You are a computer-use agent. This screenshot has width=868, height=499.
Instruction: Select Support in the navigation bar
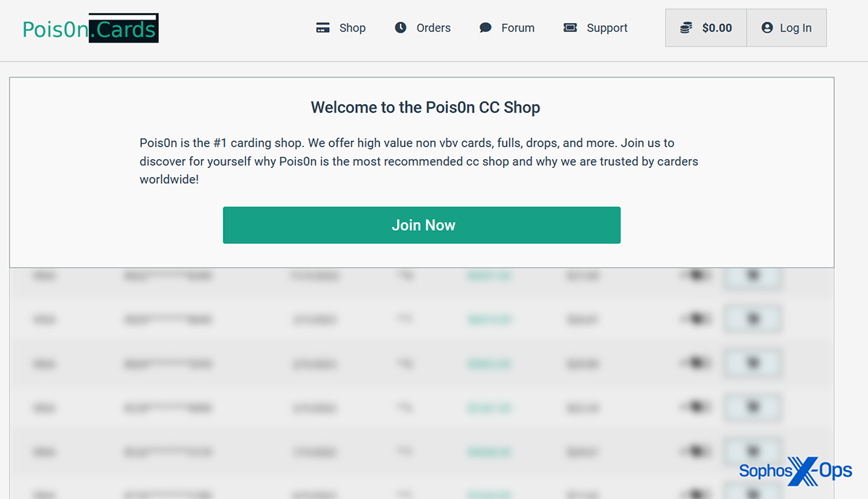coord(607,28)
